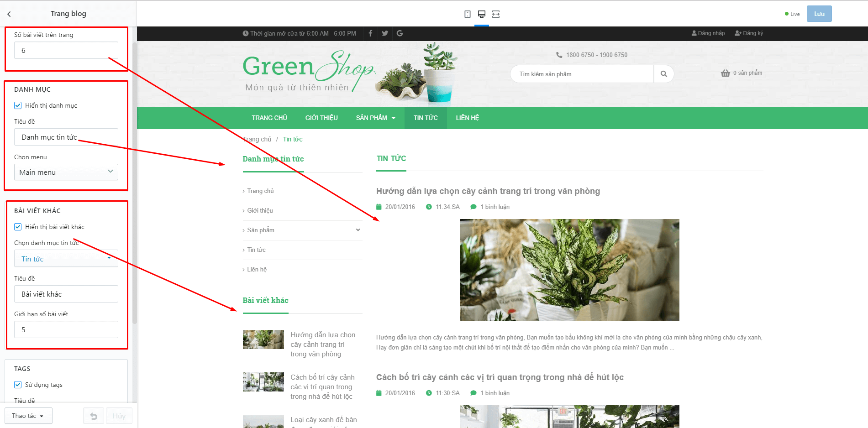The image size is (868, 428).
Task: Open the Thao tác dropdown
Action: click(28, 416)
